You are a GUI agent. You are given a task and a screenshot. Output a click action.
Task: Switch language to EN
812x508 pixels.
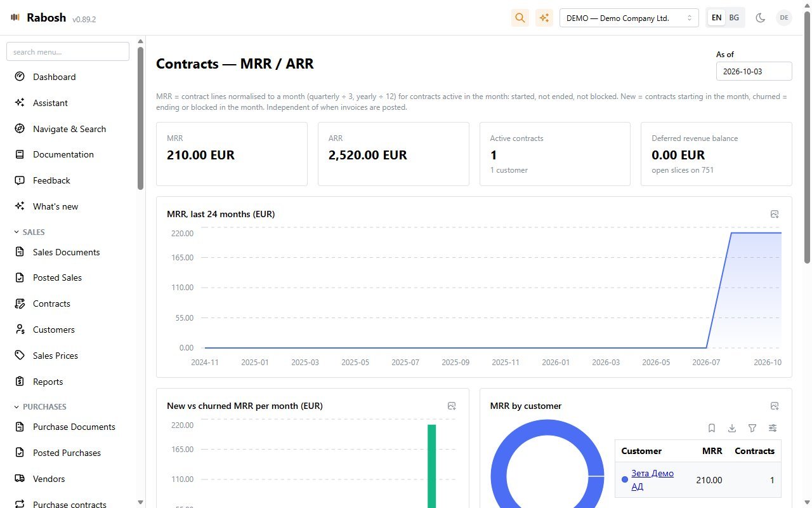tap(716, 18)
